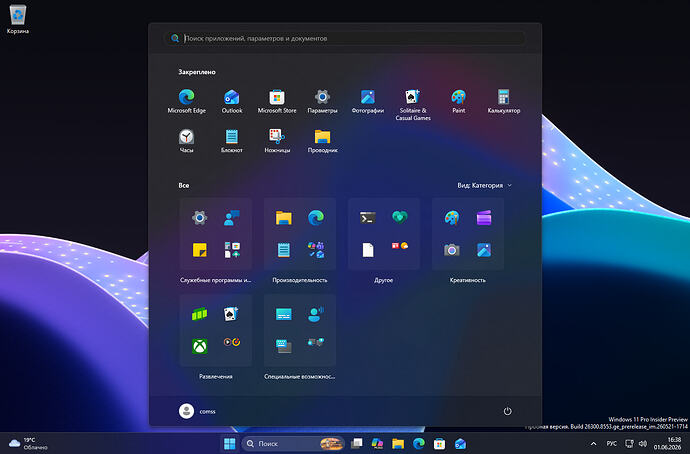Select the Корзина recycle bin desktop icon
This screenshot has width=690, height=454.
pos(18,19)
